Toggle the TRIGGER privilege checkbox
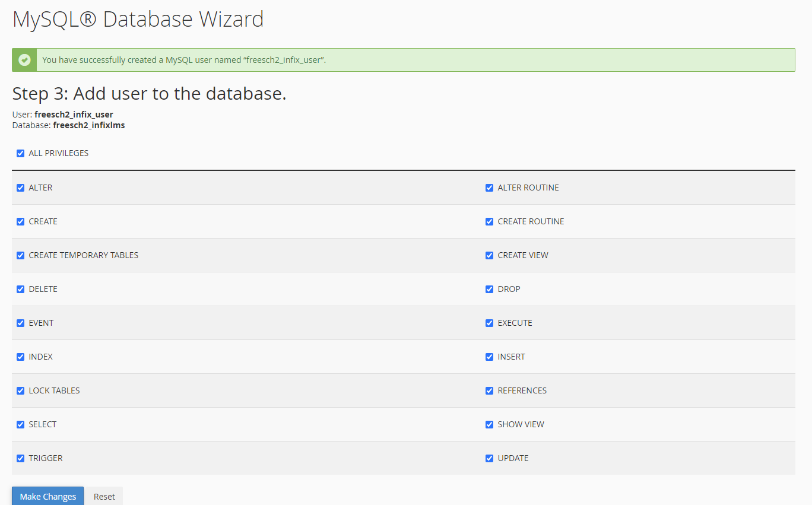Screen dimensions: 812x505 21,459
